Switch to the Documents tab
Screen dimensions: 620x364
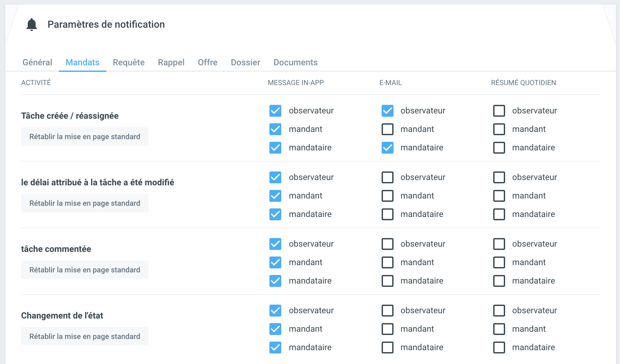pyautogui.click(x=295, y=62)
